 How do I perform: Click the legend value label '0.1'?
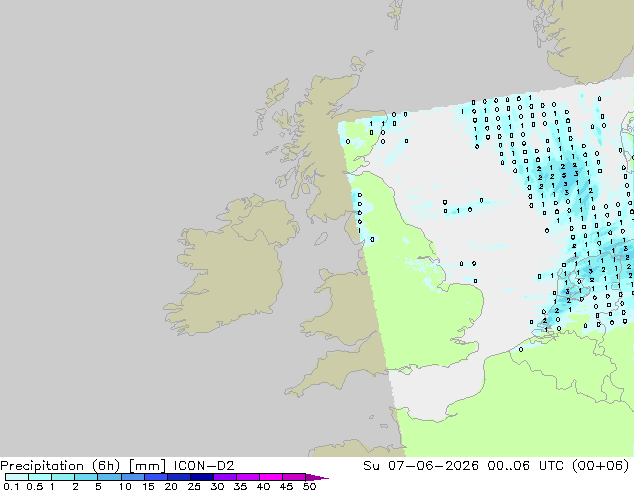(11, 486)
